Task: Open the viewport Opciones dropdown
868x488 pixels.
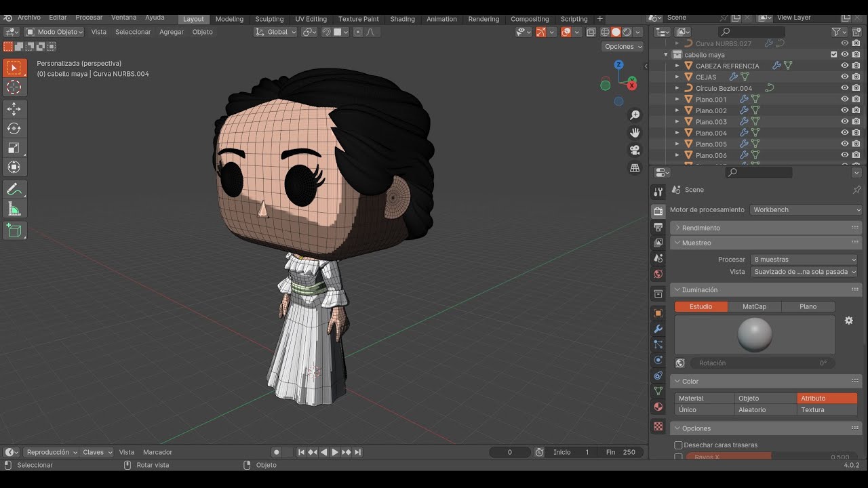Action: click(x=623, y=47)
